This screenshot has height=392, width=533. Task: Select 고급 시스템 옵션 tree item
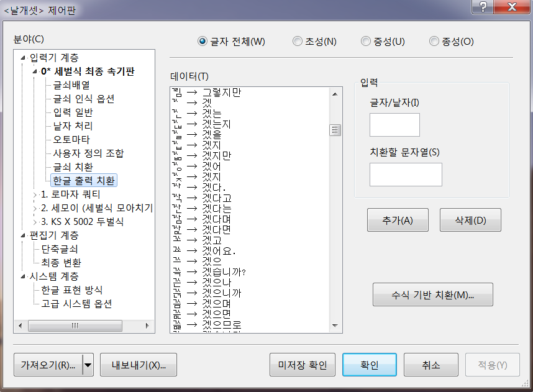click(76, 304)
